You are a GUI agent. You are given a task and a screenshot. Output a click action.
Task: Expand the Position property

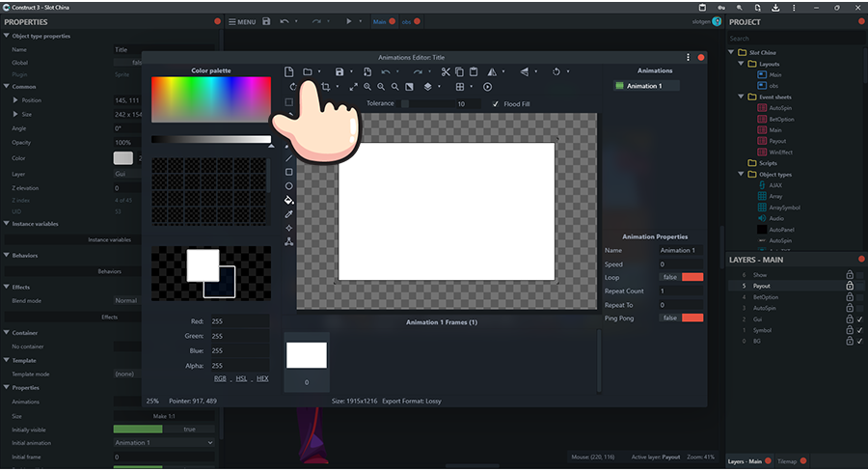point(15,100)
